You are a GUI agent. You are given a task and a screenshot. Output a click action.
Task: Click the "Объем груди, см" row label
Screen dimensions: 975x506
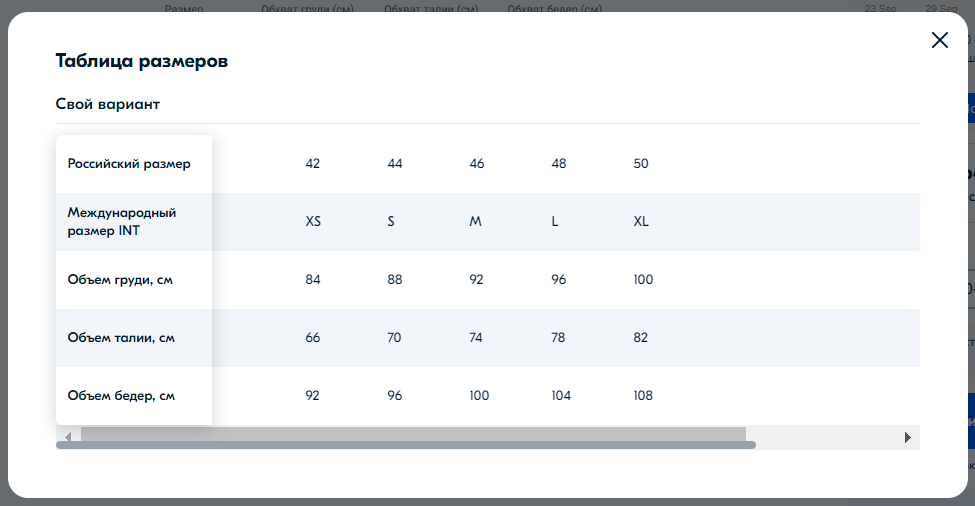tap(120, 280)
